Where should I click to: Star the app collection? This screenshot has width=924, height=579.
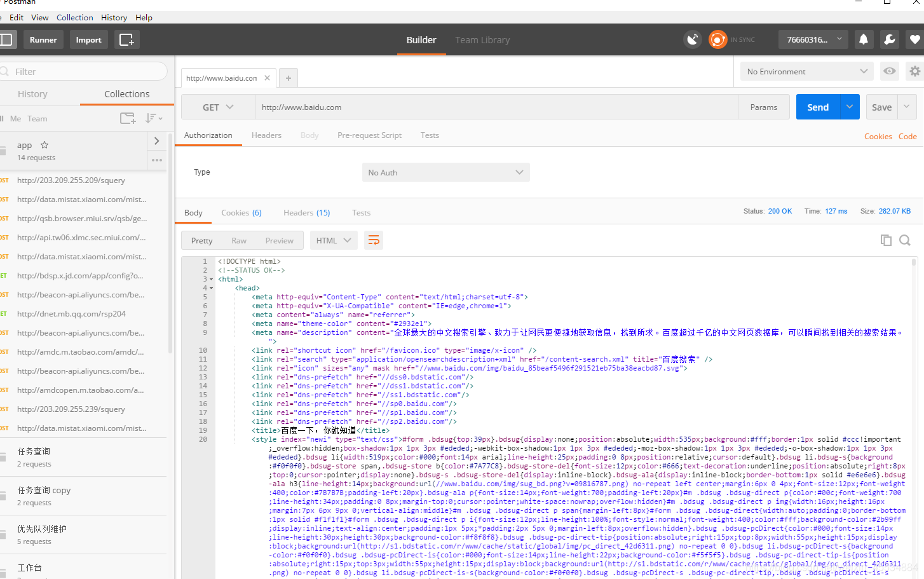[44, 145]
